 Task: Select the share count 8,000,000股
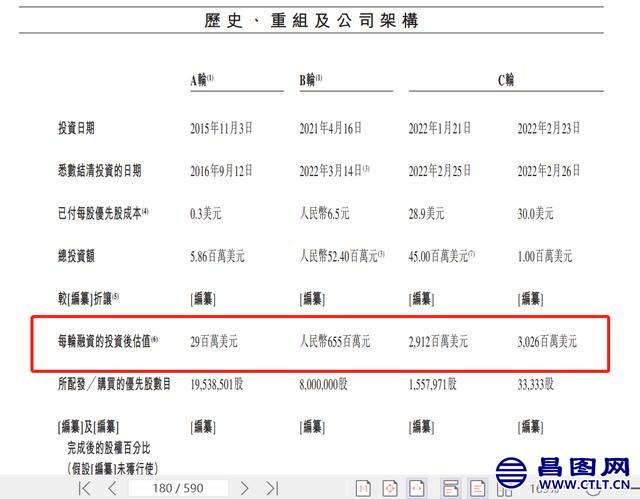click(324, 384)
